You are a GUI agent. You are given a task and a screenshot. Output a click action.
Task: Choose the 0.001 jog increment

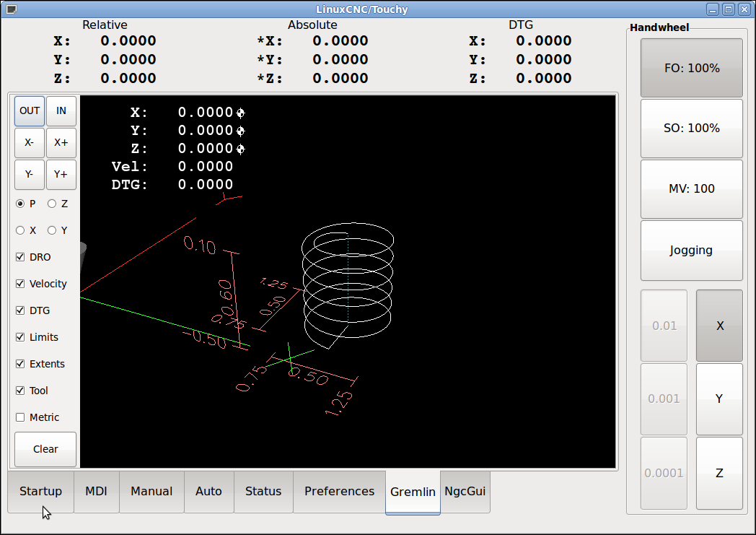(664, 399)
